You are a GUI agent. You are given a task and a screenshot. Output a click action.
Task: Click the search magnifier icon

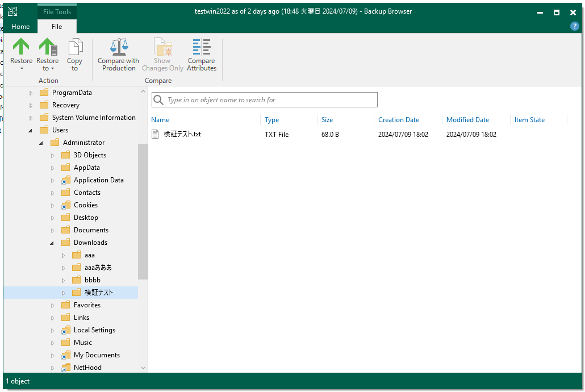pos(158,99)
